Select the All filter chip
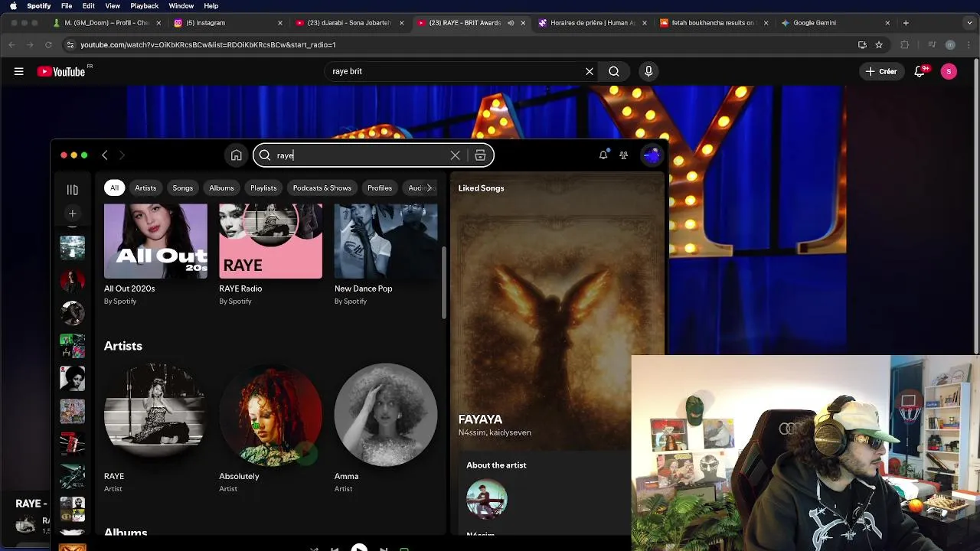The height and width of the screenshot is (551, 980). pyautogui.click(x=114, y=187)
